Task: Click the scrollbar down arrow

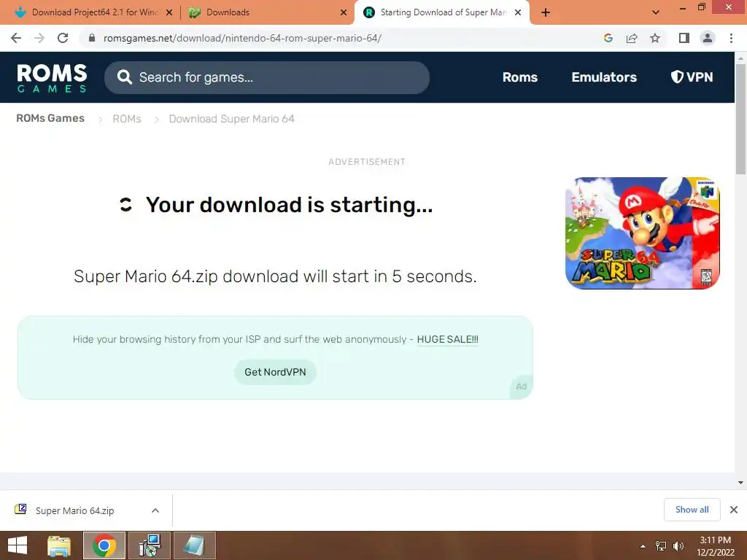Action: click(x=740, y=483)
